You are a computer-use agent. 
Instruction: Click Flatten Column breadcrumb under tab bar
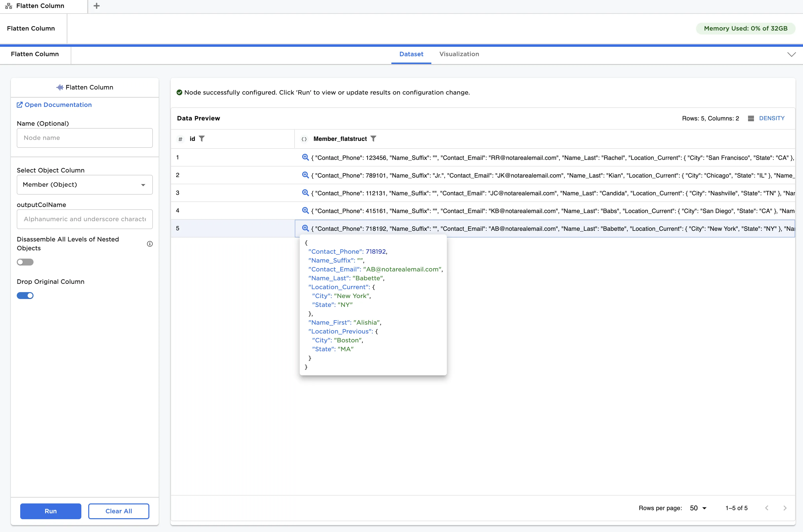click(31, 29)
